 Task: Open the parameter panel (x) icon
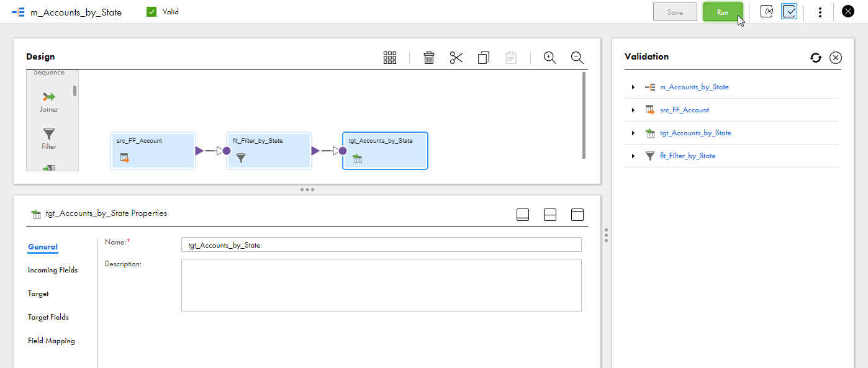tap(767, 12)
